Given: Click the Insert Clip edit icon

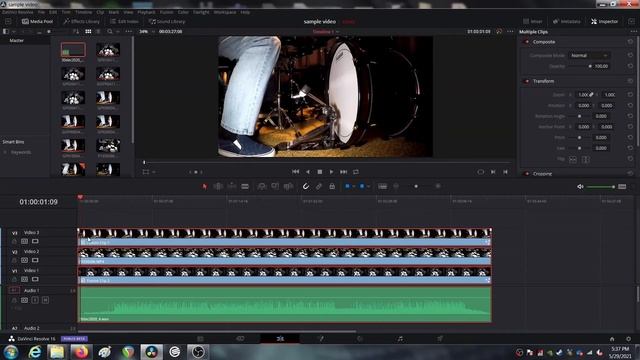Looking at the screenshot, I should coord(262,187).
